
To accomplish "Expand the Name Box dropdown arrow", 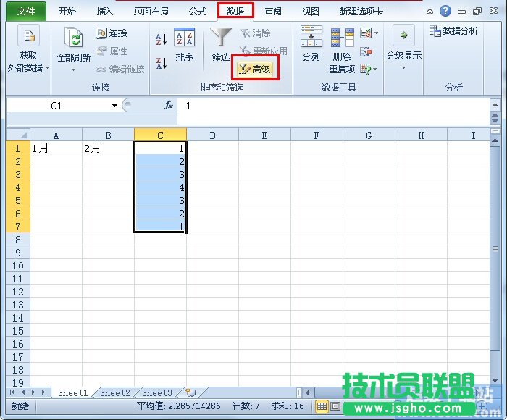I will tap(114, 106).
